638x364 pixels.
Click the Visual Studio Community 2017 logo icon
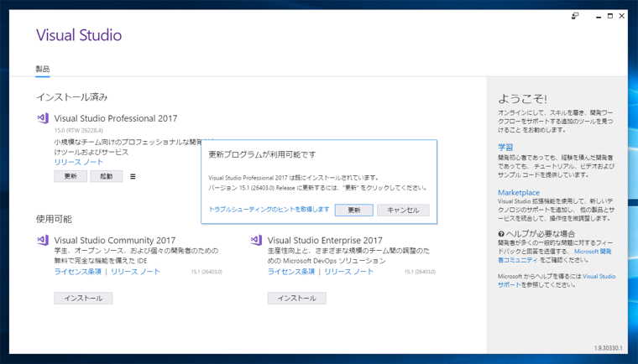(x=43, y=240)
